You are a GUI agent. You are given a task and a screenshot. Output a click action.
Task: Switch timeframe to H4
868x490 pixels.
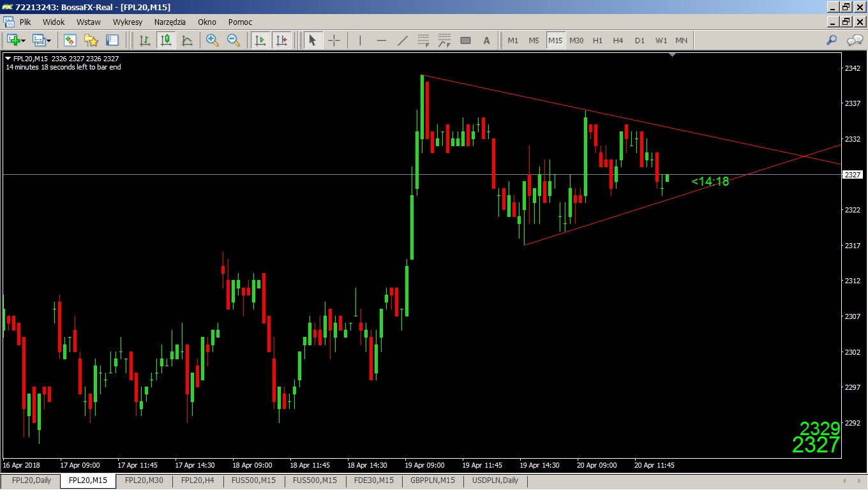pos(618,40)
